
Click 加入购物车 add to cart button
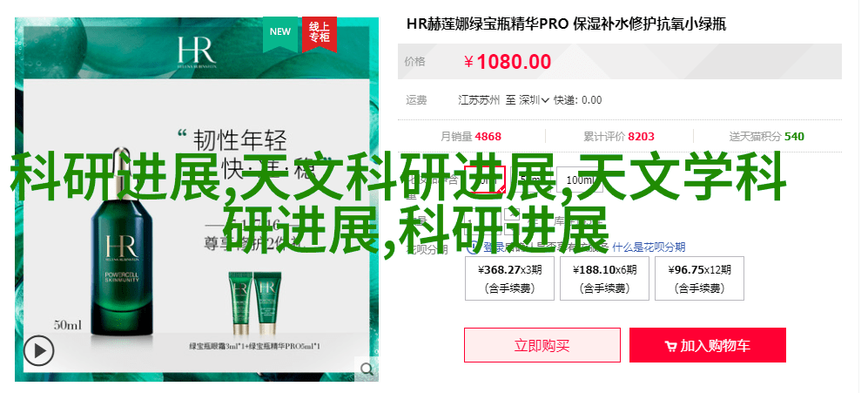point(708,345)
